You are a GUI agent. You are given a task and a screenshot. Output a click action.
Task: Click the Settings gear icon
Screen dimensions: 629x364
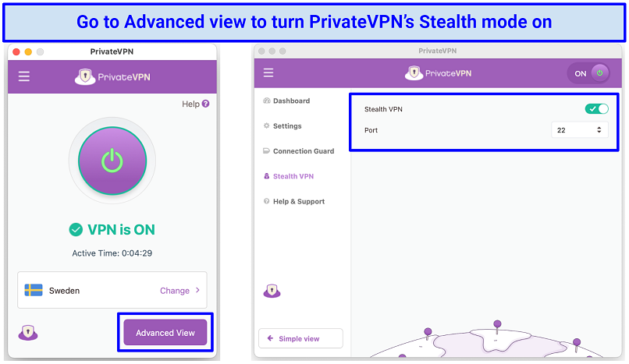(266, 125)
